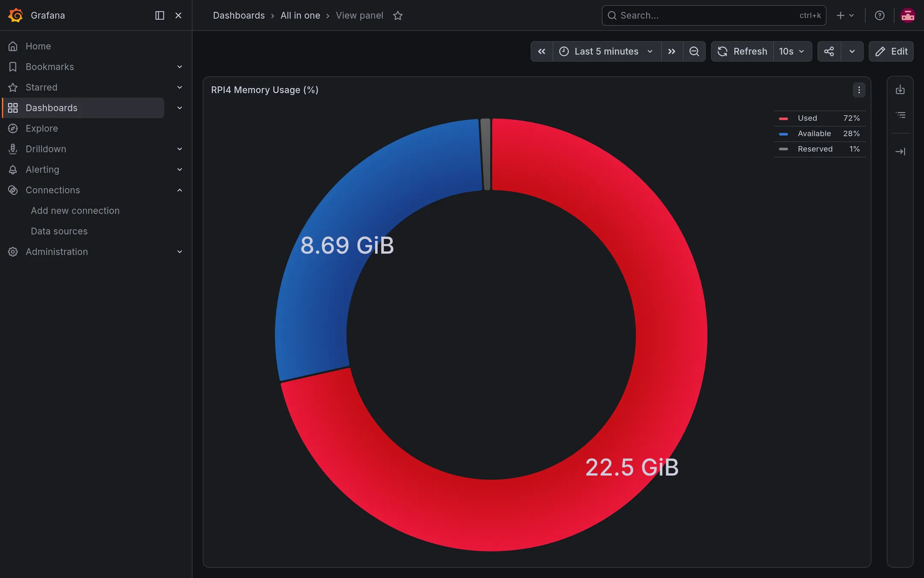Screen dimensions: 924x578
Task: Open Connections in the sidebar
Action: click(x=53, y=190)
